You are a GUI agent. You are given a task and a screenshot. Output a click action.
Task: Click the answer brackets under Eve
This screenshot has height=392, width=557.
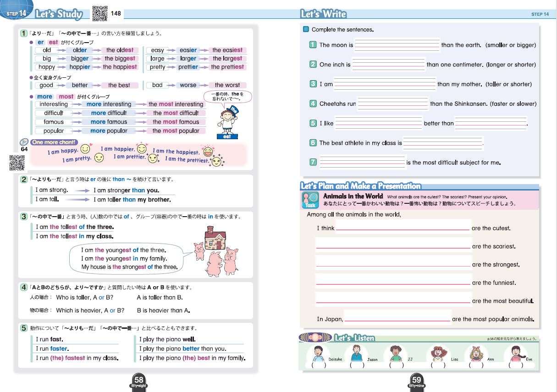(516, 365)
